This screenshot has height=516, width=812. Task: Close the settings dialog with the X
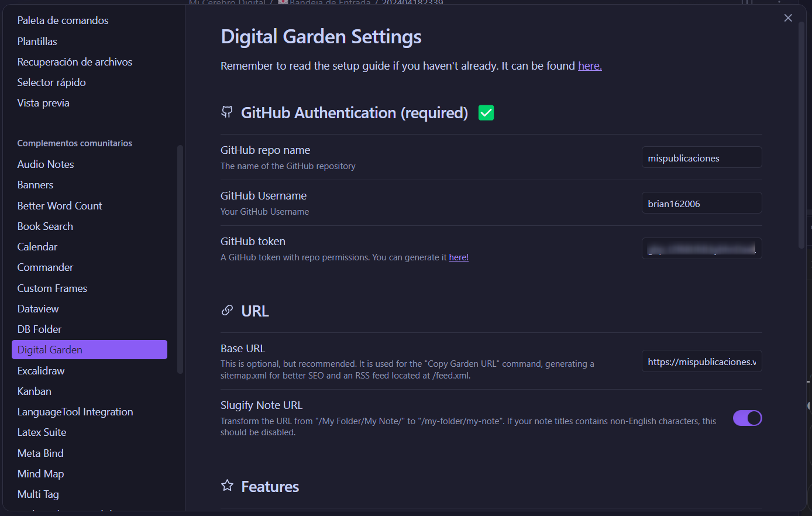pyautogui.click(x=788, y=18)
